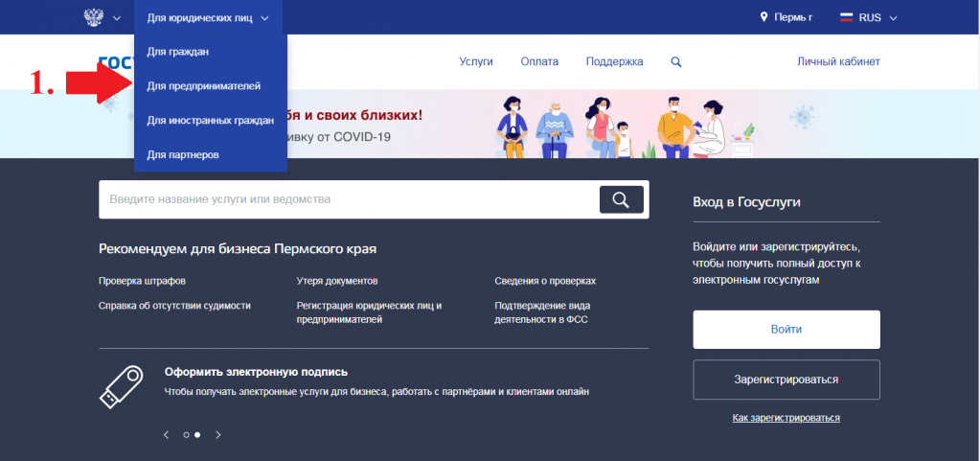Open 'Проверка штрафов' link

tap(142, 281)
